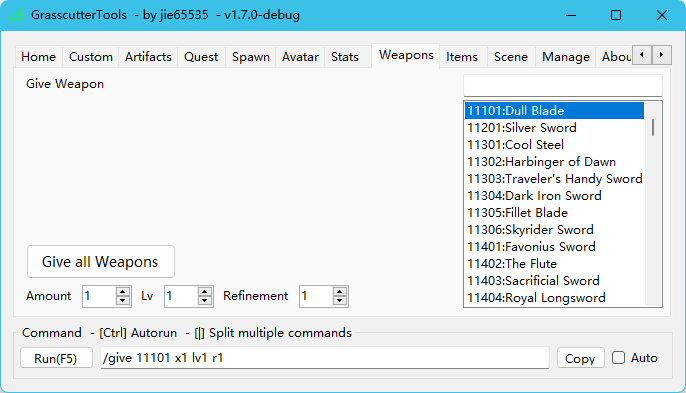Lower Refinement with the down arrow
Image resolution: width=686 pixels, height=393 pixels.
340,301
